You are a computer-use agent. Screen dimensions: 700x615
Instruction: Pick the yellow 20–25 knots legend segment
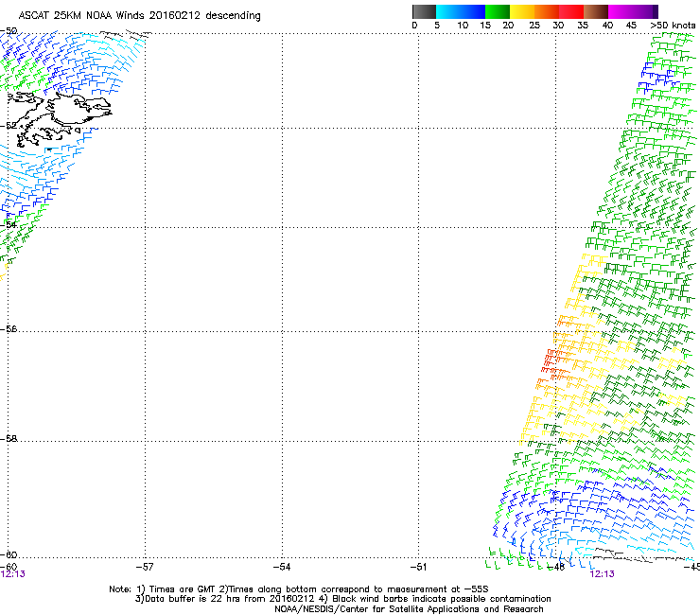522,11
